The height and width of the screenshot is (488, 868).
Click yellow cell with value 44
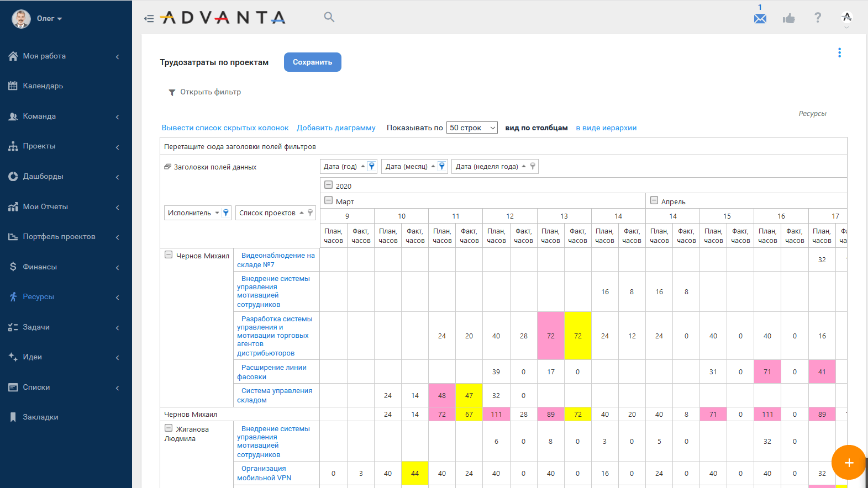point(415,473)
